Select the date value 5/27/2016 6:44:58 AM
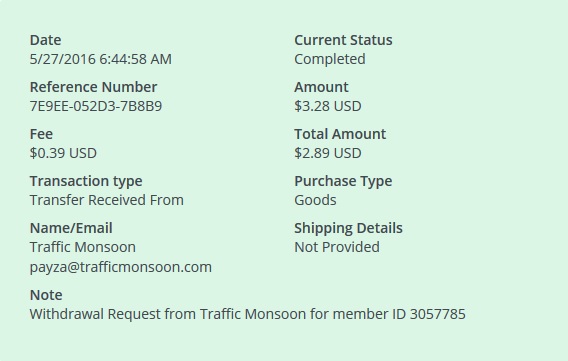This screenshot has height=361, width=568. point(101,59)
